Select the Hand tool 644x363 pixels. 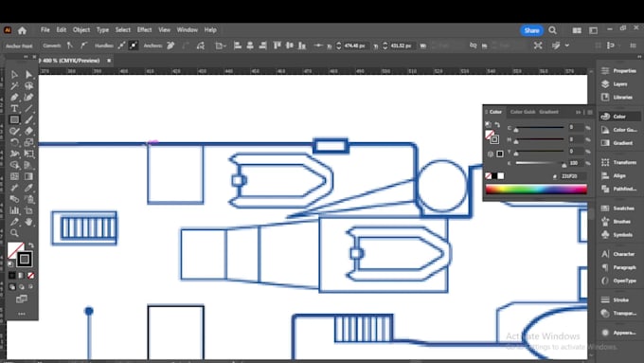(x=28, y=222)
